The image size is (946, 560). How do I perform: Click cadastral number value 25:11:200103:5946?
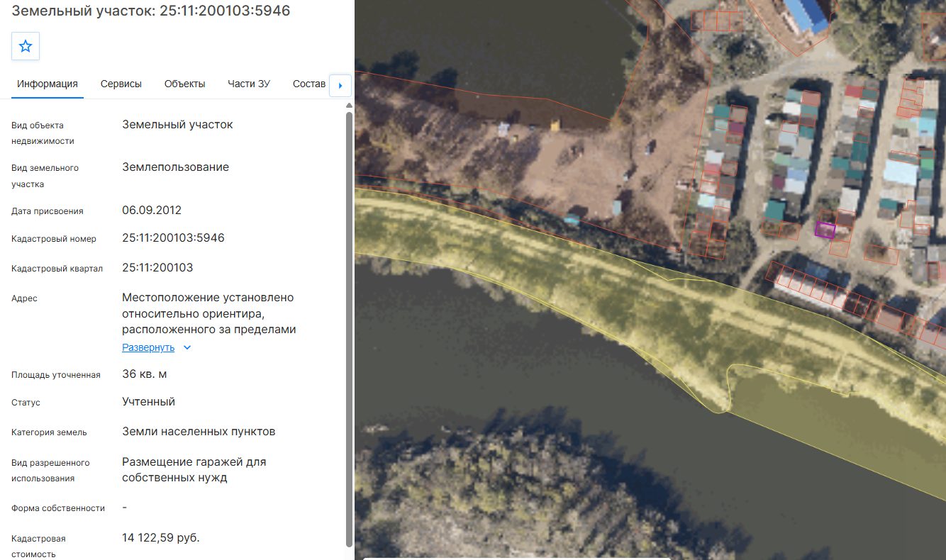[173, 237]
